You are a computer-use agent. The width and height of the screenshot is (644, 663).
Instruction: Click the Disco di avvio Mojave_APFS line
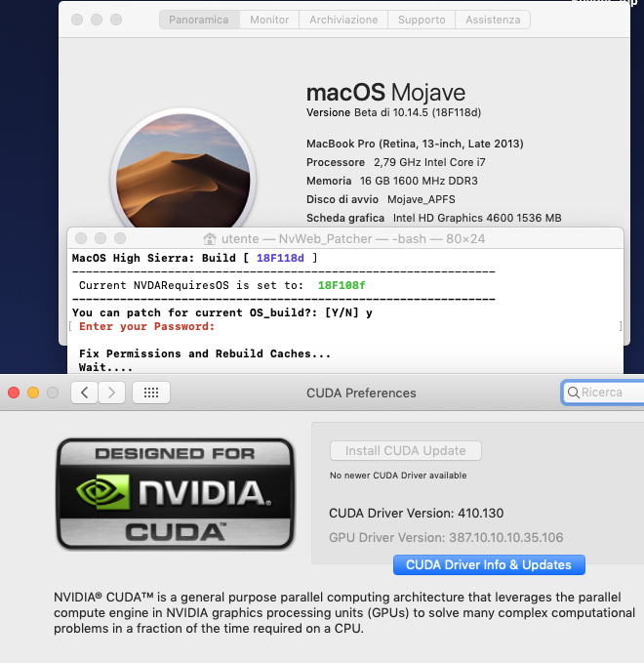381,199
